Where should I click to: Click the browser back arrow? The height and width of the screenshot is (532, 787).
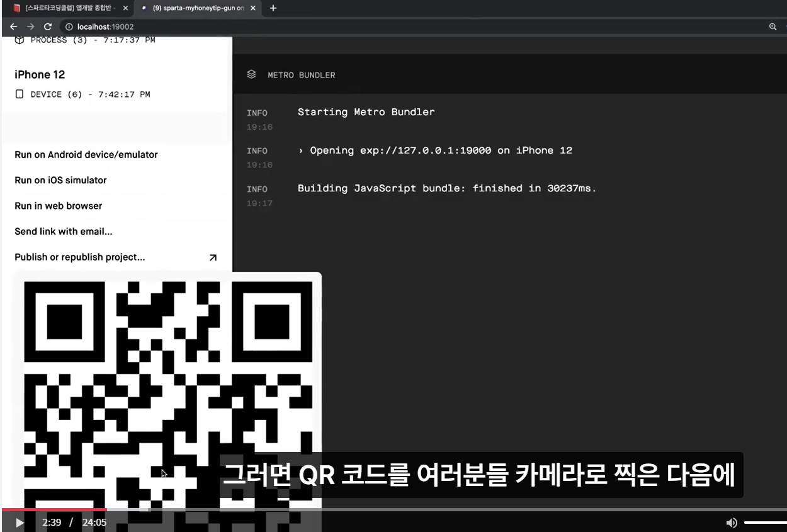(x=13, y=27)
